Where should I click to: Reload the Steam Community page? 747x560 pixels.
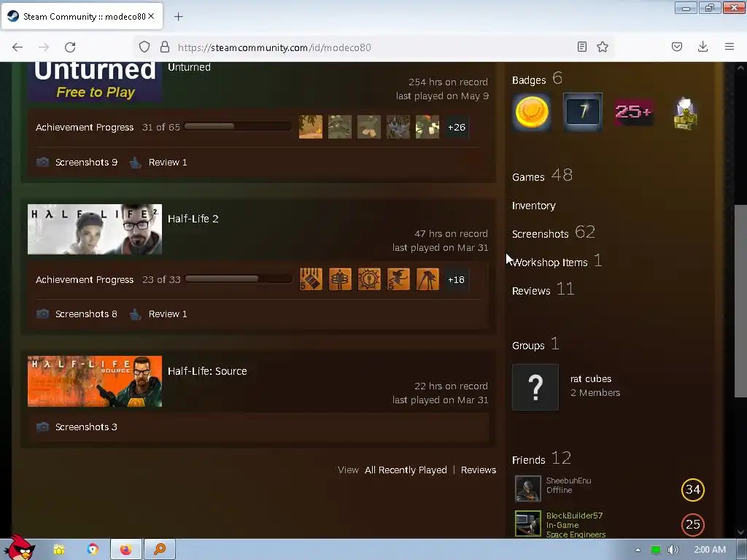(70, 47)
